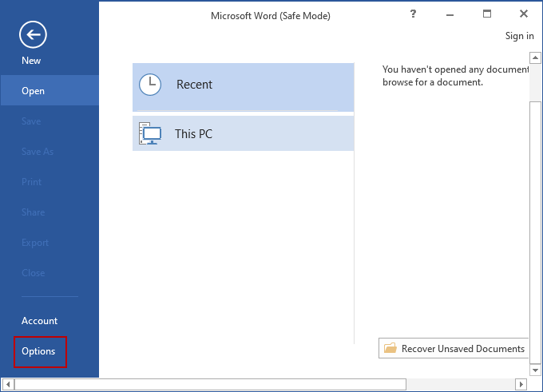Click the 'You haven't opened any documents' message

[455, 76]
